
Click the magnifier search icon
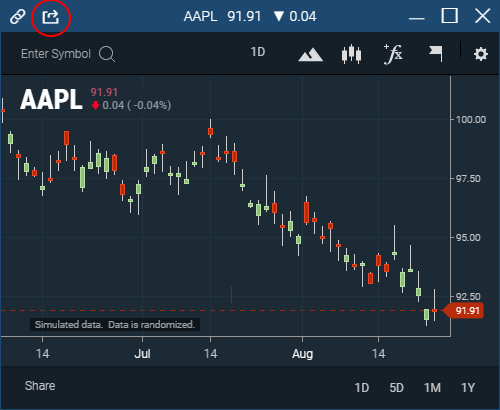point(107,54)
